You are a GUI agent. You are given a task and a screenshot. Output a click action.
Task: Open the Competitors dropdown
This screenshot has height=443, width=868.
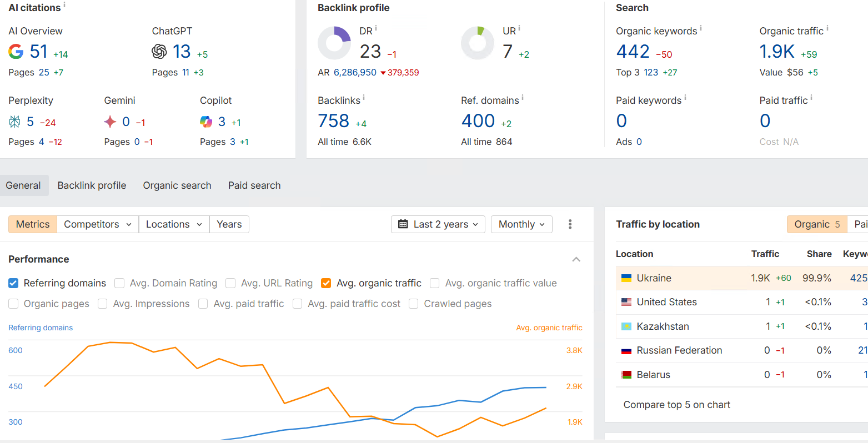click(x=98, y=224)
